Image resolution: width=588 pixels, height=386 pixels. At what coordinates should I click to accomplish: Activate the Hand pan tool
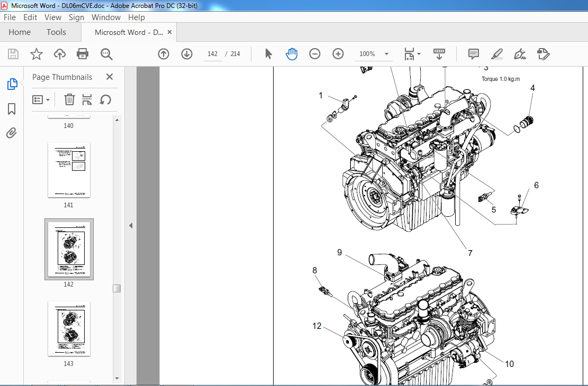pos(292,54)
